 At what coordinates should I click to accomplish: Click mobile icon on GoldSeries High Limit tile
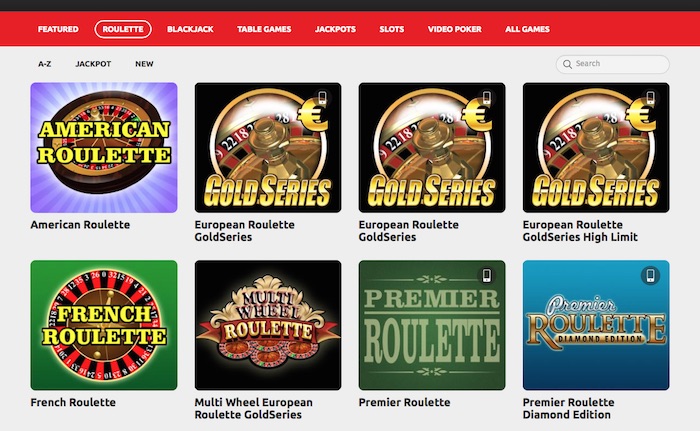(x=650, y=97)
